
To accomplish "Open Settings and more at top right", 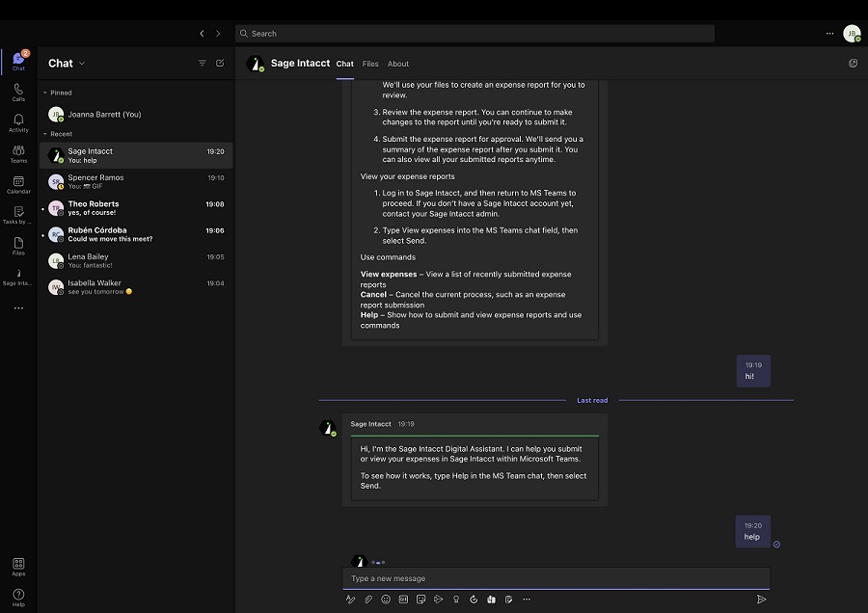I will pyautogui.click(x=829, y=34).
